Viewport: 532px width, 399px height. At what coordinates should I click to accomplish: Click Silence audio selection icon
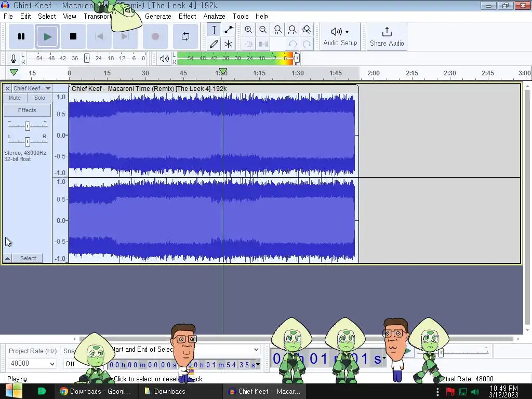[263, 44]
